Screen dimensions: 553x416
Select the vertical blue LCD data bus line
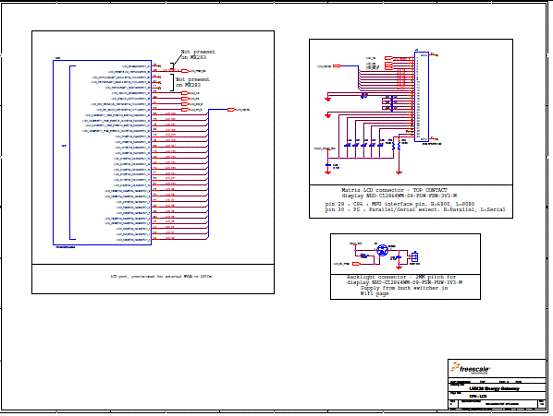tap(208, 173)
